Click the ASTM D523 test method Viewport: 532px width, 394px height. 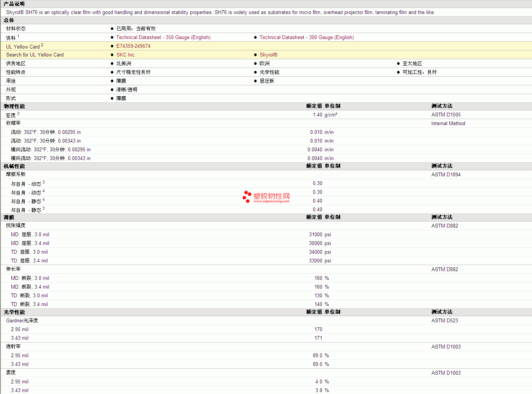pyautogui.click(x=444, y=320)
